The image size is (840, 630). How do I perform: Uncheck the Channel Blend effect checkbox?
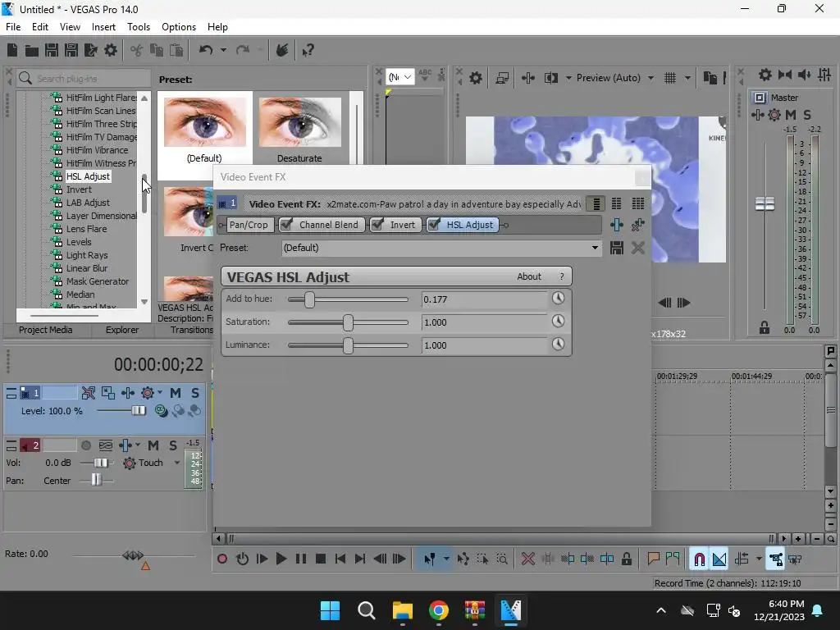(x=286, y=225)
